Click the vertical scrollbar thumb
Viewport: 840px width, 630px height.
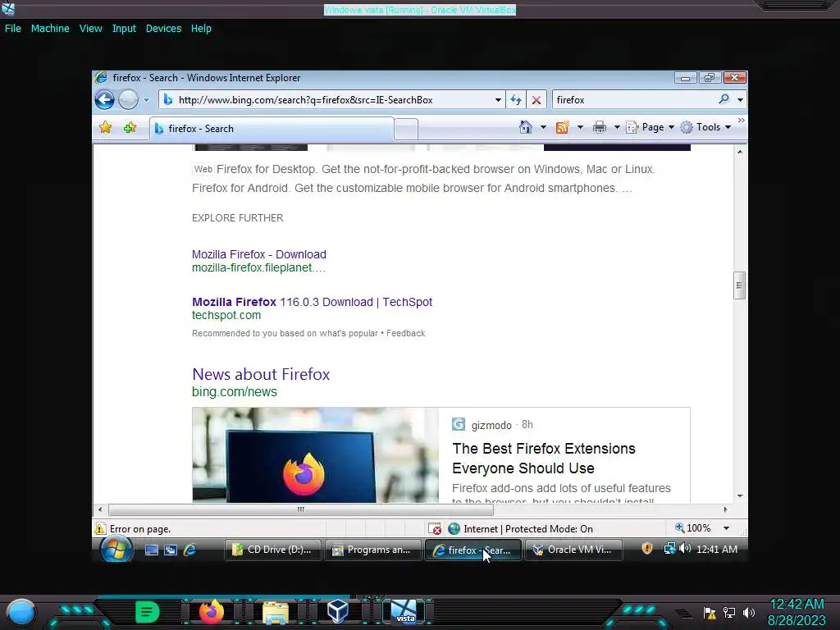(739, 285)
